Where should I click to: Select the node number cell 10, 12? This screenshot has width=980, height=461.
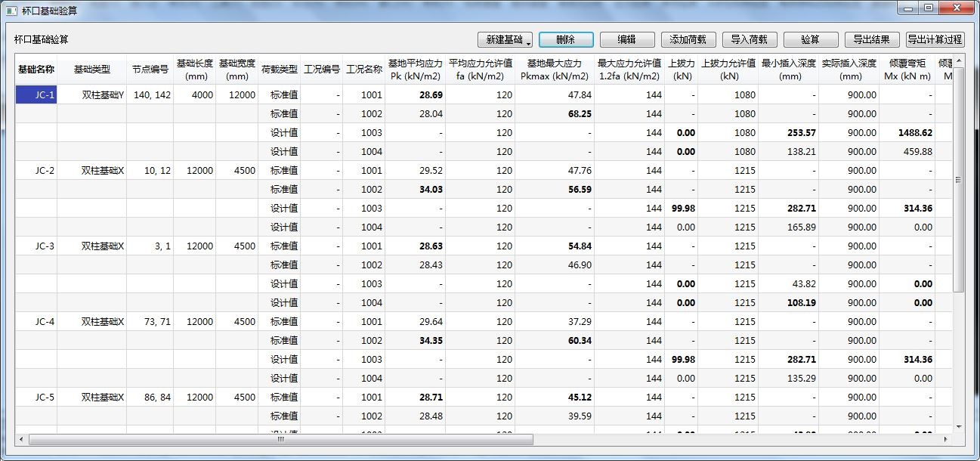click(150, 171)
